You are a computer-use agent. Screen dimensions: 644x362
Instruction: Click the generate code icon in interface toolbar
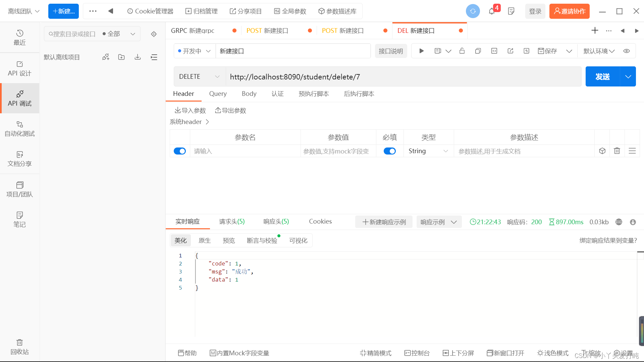[494, 51]
